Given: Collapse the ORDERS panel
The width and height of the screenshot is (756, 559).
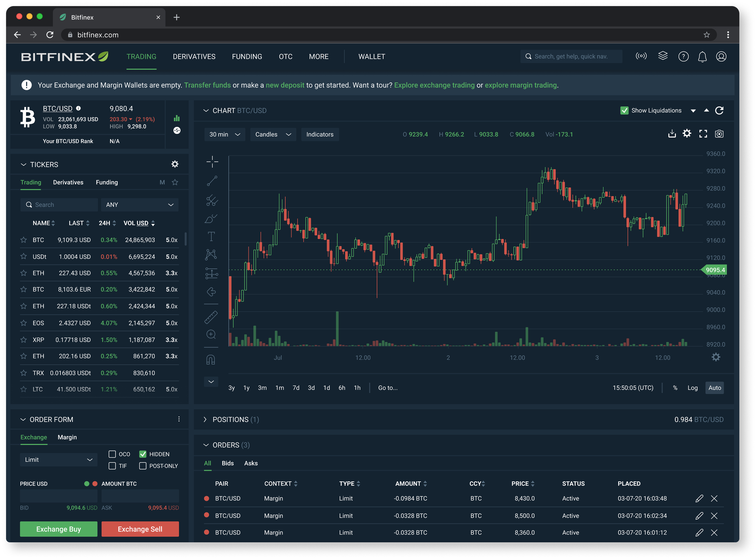Looking at the screenshot, I should [x=206, y=445].
